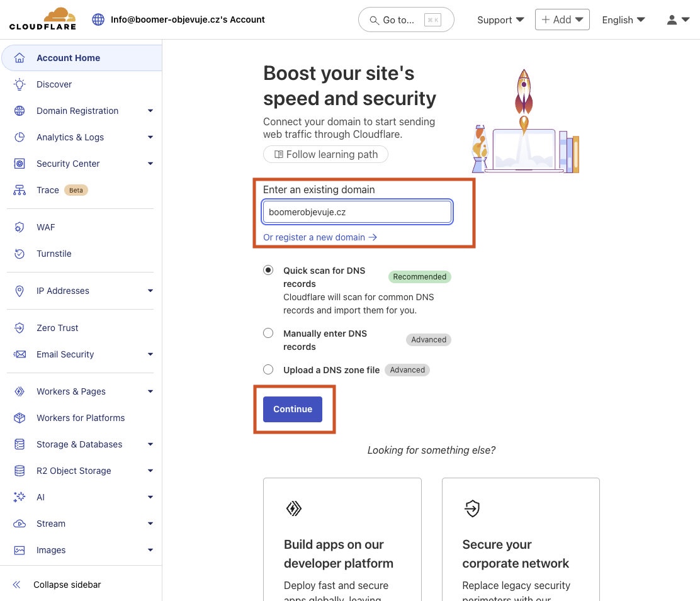Viewport: 700px width, 601px height.
Task: Expand the Domain Registration submenu arrow
Action: pos(150,111)
